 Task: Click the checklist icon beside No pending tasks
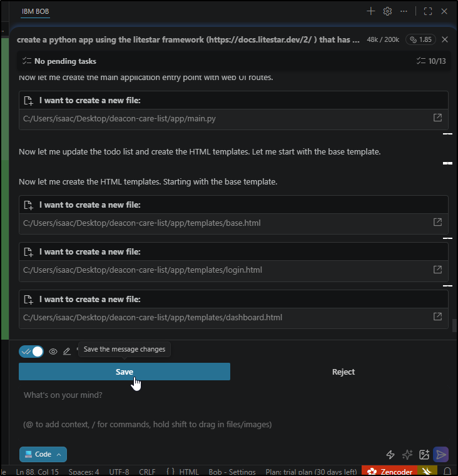tap(27, 61)
